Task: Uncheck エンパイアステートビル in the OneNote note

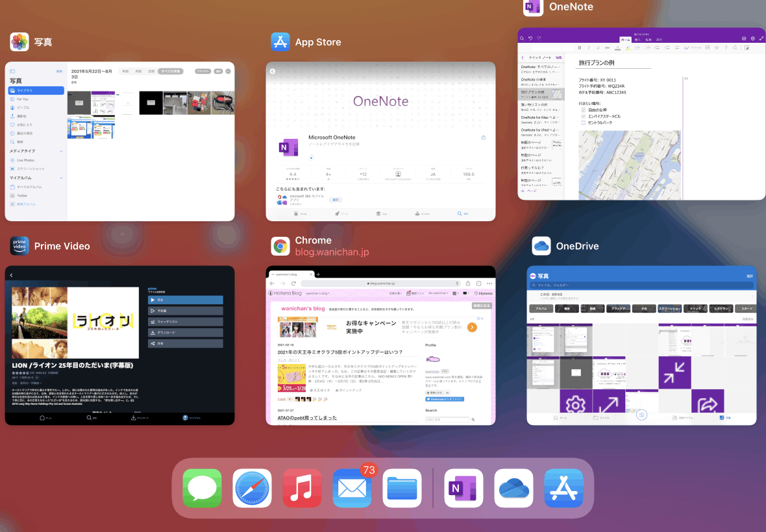Action: click(584, 117)
